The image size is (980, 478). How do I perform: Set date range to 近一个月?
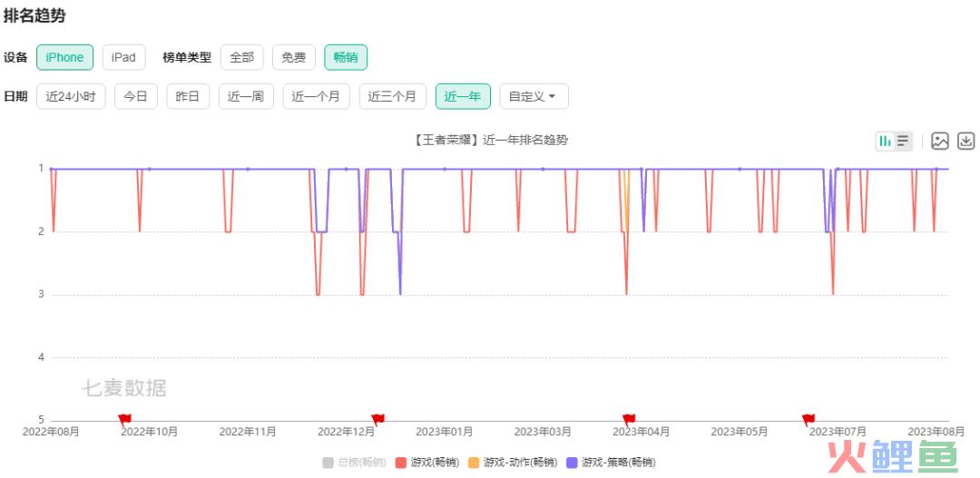(x=317, y=96)
